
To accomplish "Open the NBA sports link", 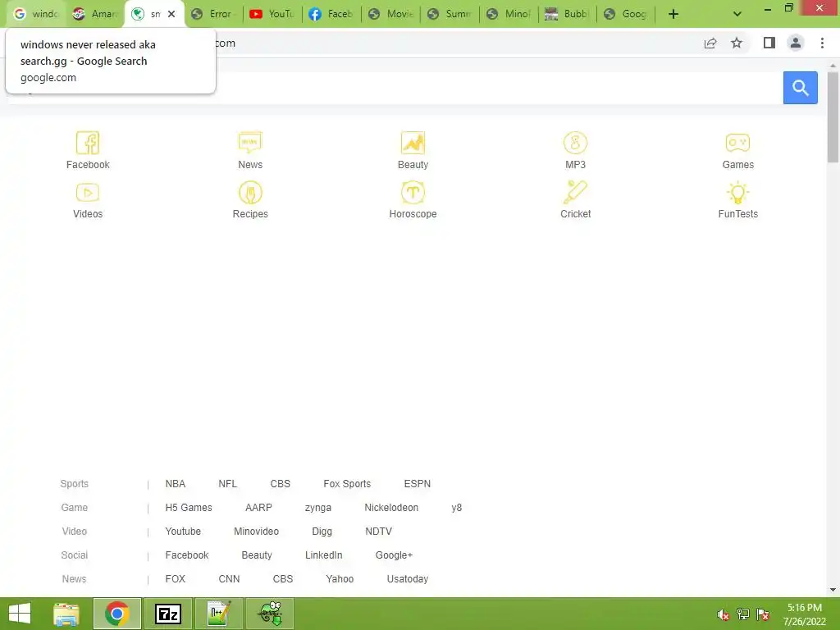I will pos(176,484).
